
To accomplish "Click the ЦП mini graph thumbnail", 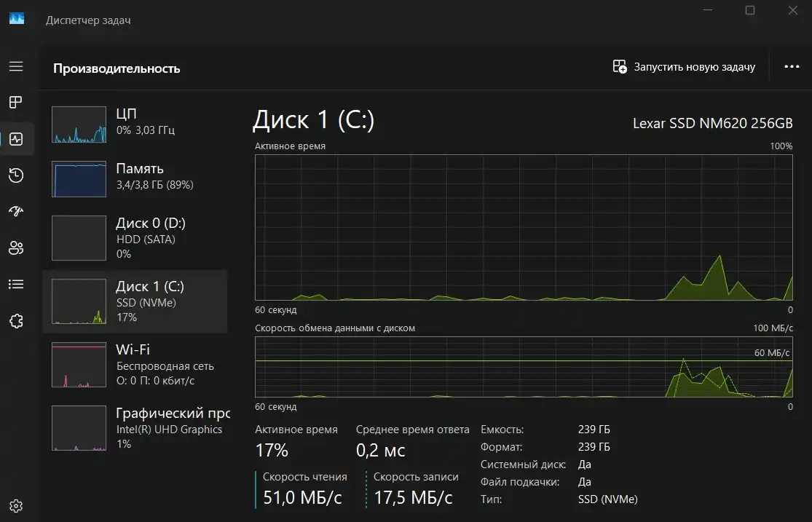I will [79, 124].
